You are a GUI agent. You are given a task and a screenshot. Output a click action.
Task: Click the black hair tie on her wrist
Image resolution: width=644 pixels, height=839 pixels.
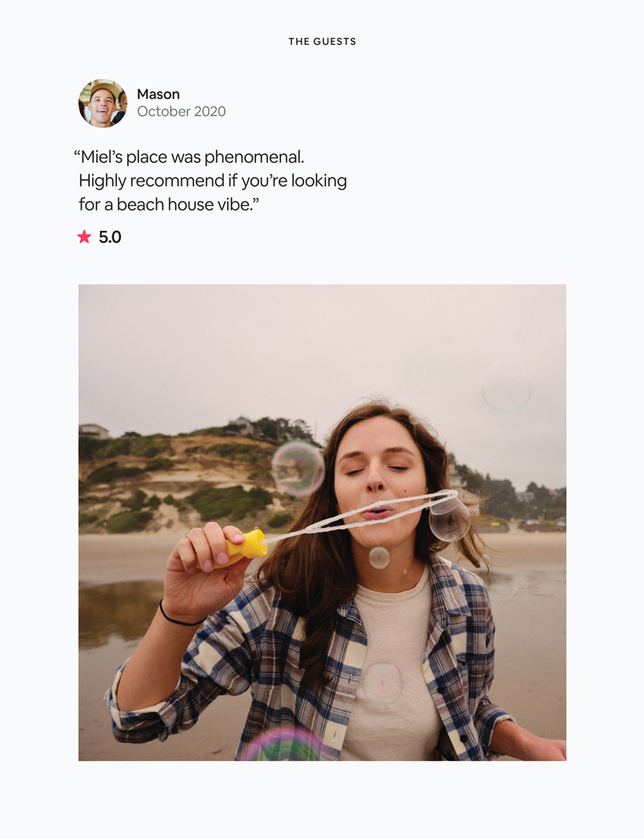179,617
